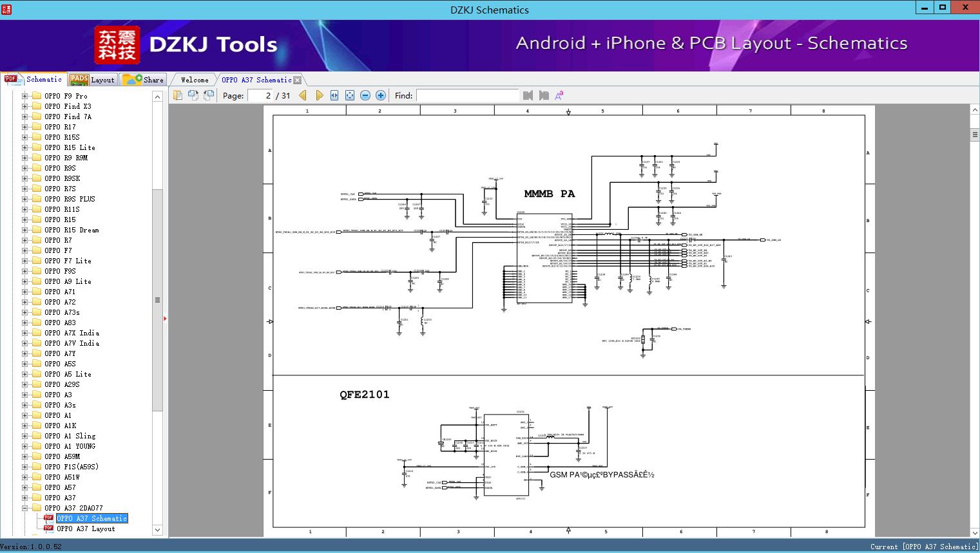This screenshot has height=553, width=980.
Task: Click inside the Find search field
Action: 468,95
